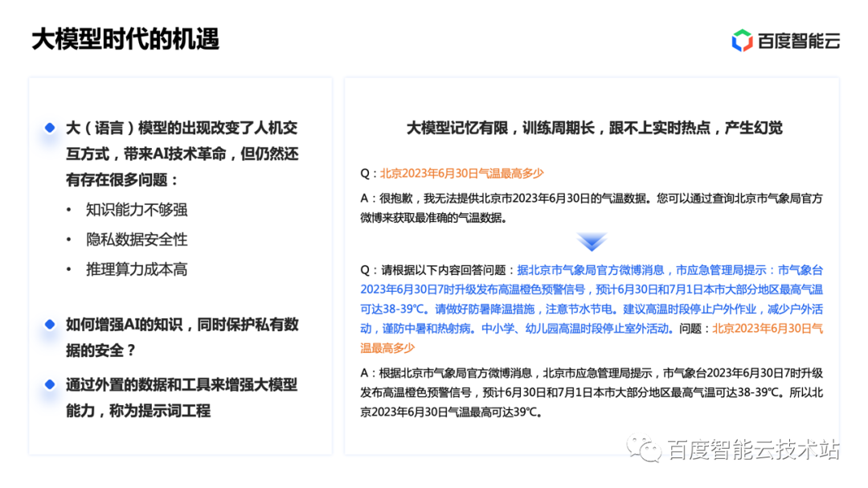Click the final line '京2023年6月30日气温最高可达39℃'
868x488 pixels.
click(451, 412)
